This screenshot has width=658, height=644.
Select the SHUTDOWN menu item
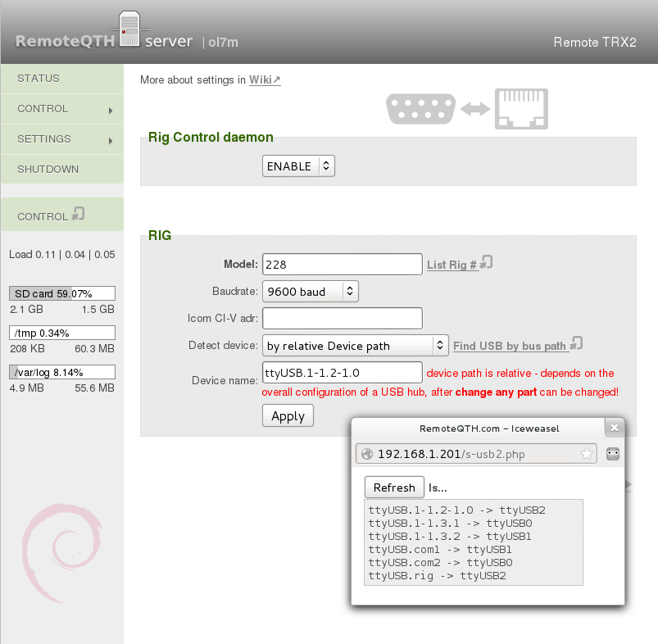click(62, 169)
